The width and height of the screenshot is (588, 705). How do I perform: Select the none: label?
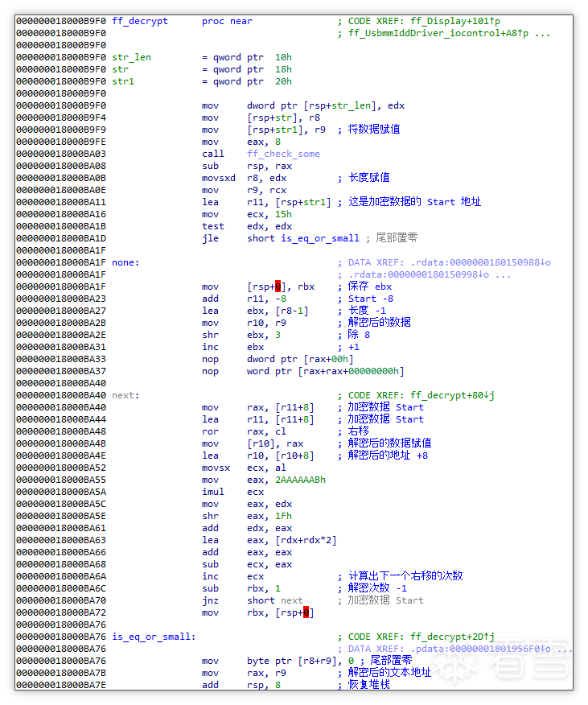[125, 262]
